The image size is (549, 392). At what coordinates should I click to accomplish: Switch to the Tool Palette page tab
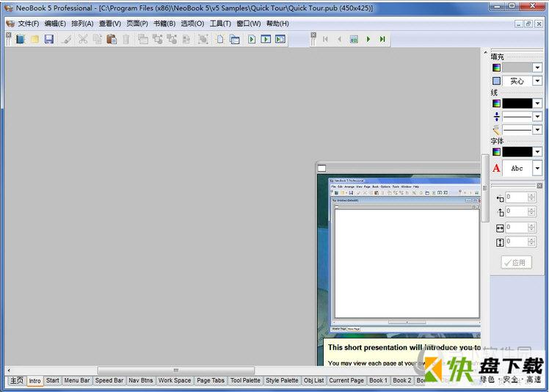tap(245, 380)
